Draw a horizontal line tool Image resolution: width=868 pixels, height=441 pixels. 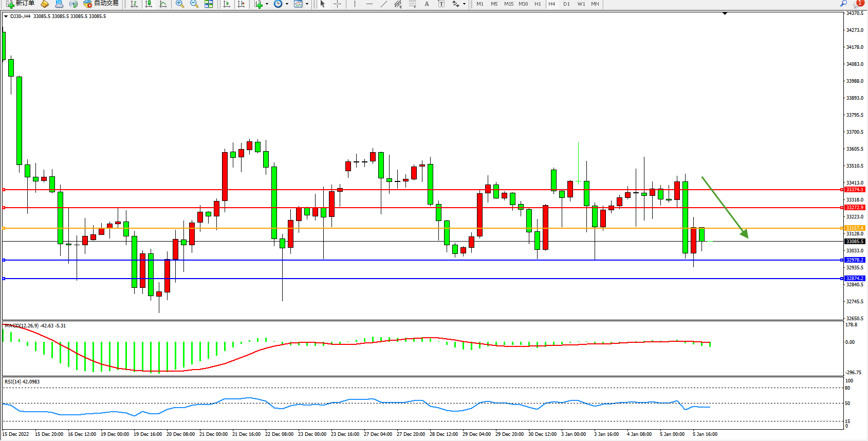(369, 4)
